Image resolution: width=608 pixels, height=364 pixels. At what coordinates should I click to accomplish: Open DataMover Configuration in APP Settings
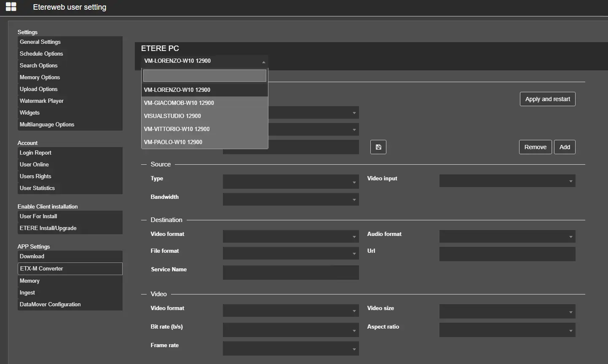(x=50, y=305)
